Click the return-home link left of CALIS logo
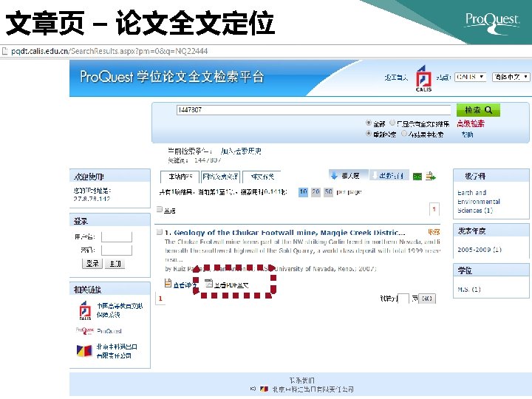This screenshot has width=532, height=399. (396, 78)
